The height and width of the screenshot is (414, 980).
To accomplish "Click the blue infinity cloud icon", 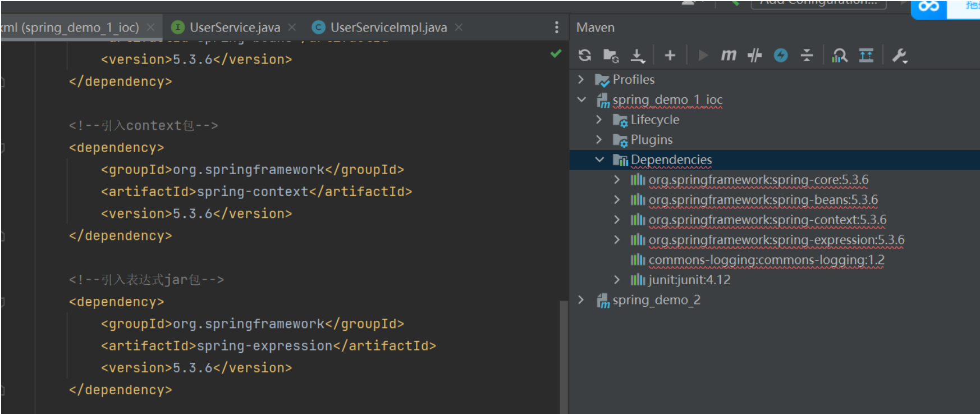I will (928, 7).
